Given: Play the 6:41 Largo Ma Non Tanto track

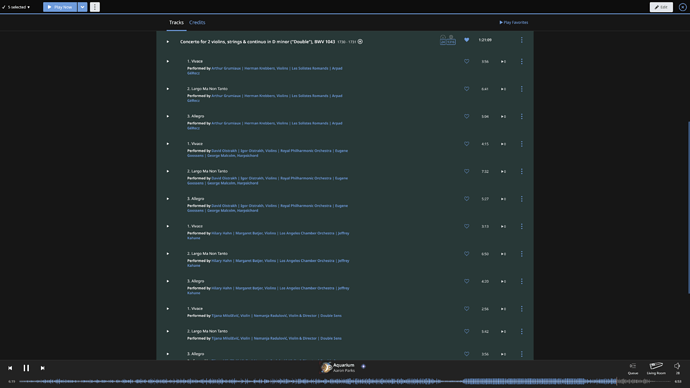Looking at the screenshot, I should click(168, 89).
